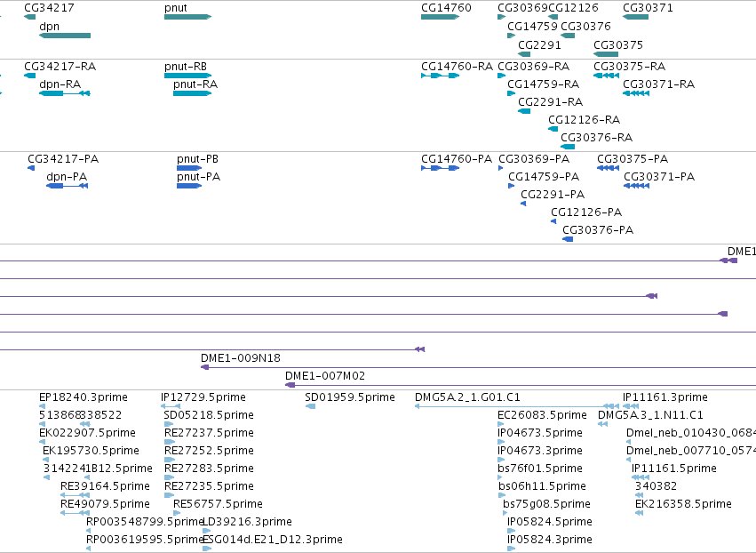The height and width of the screenshot is (553, 756).
Task: Click the IP04673.3prime label
Action: 540,451
